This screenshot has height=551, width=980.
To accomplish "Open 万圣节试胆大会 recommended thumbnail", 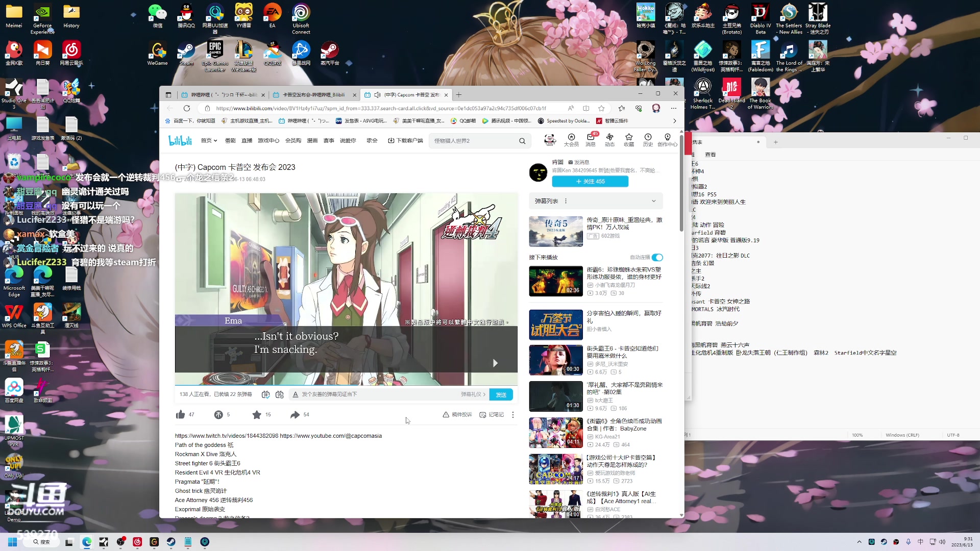I will 556,325.
